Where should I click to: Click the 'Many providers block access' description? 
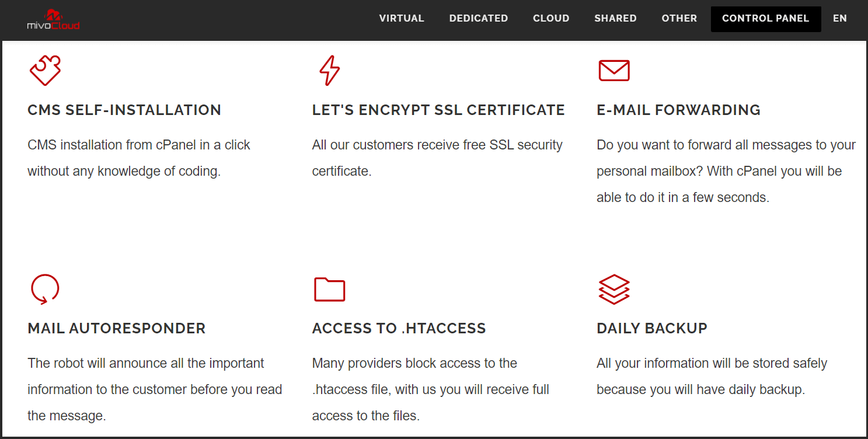431,389
